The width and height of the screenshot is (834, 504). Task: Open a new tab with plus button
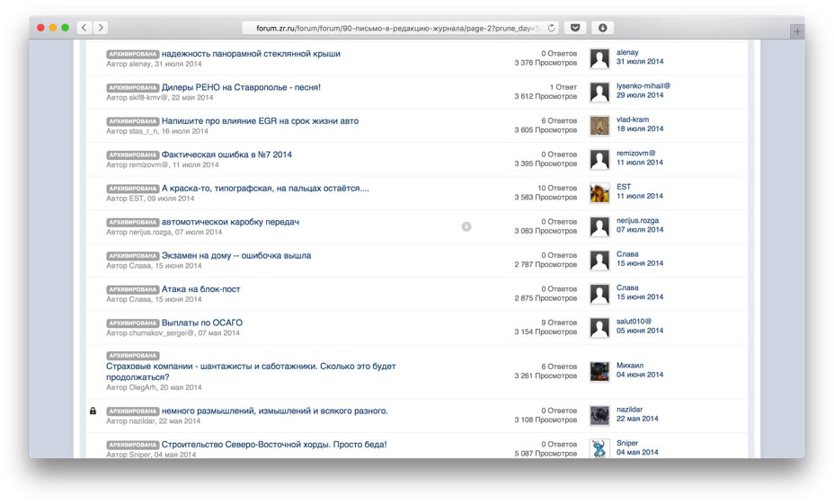796,31
